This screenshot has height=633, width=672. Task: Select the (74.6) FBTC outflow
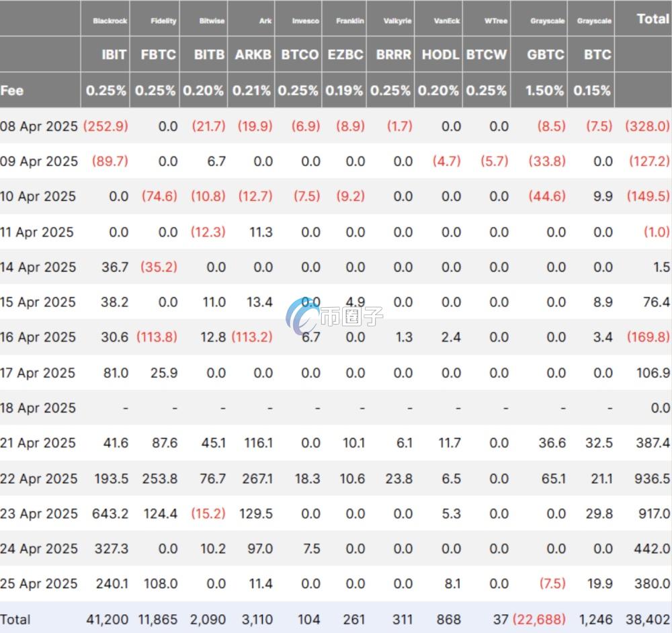pyautogui.click(x=159, y=196)
